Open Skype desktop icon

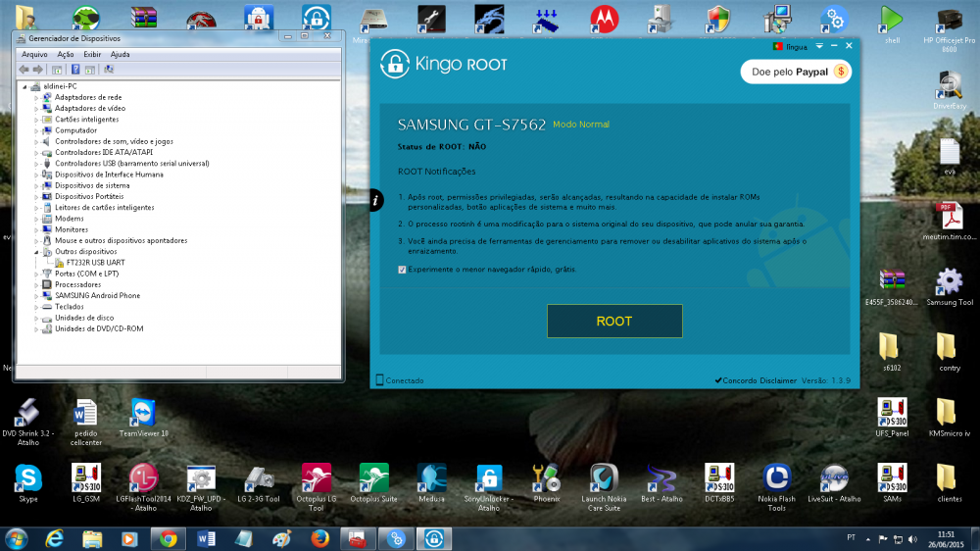pyautogui.click(x=28, y=484)
